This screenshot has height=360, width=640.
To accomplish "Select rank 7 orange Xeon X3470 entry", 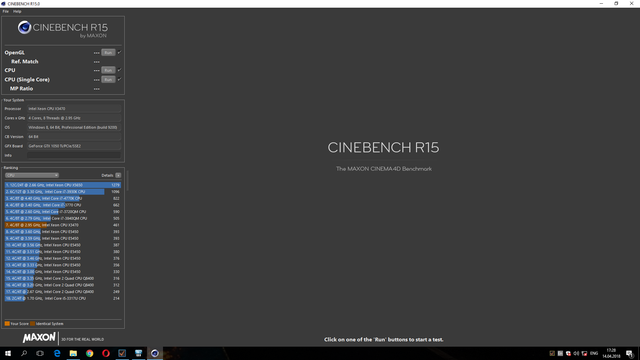I will point(63,225).
